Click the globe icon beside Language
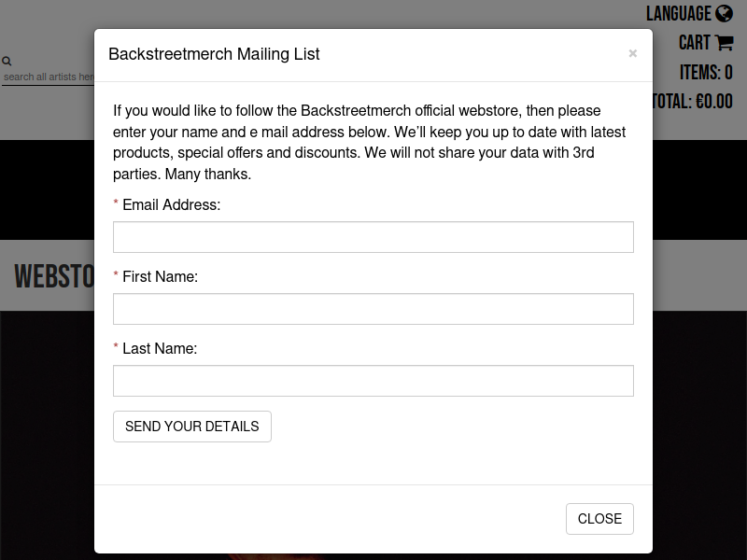The image size is (747, 560). (725, 13)
